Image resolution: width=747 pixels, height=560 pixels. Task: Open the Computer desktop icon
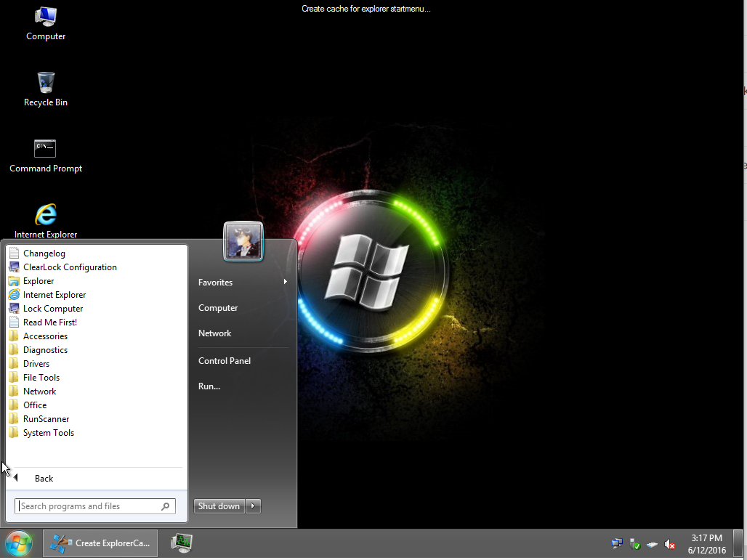(46, 23)
